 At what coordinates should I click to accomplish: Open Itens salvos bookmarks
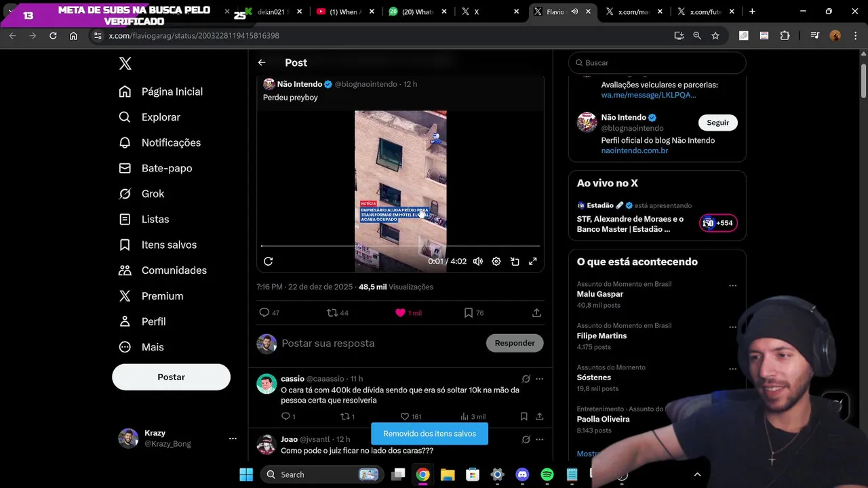coord(157,245)
